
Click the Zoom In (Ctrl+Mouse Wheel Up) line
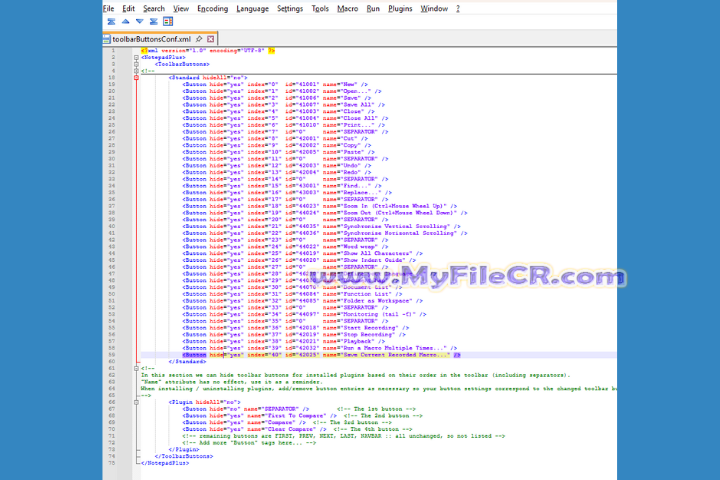click(x=320, y=206)
